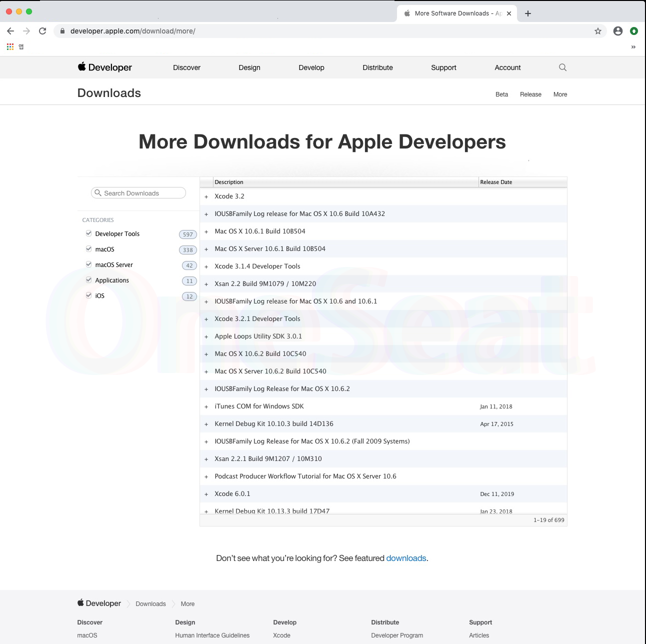Uncheck the iOS category checkbox
The height and width of the screenshot is (644, 646).
88,295
